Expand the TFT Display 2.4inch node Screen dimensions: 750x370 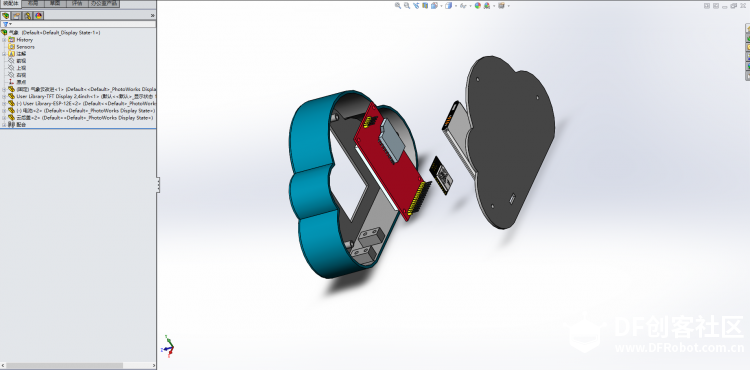4,96
